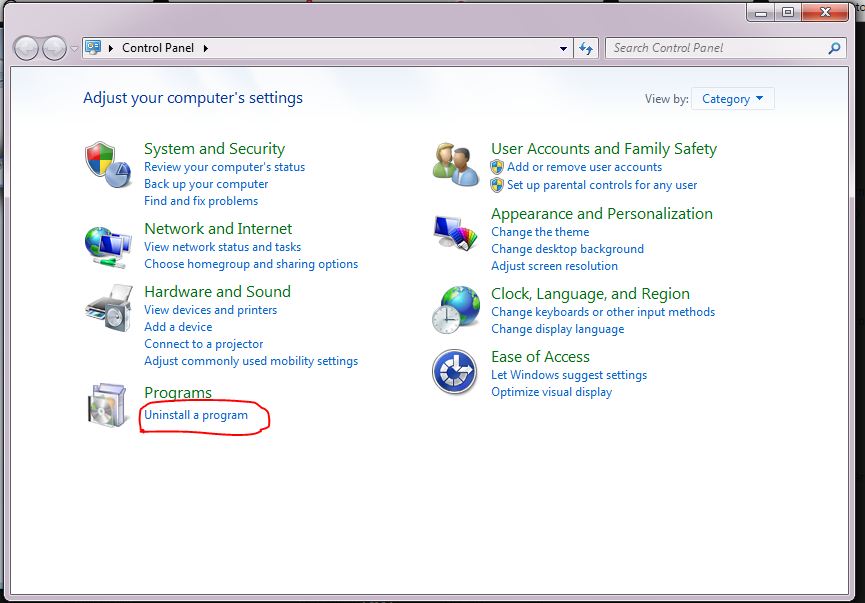
Task: Open Adjust commonly used mobility settings
Action: (251, 361)
